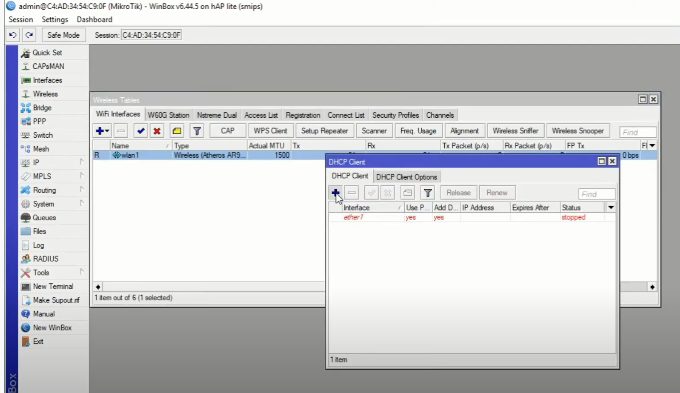Viewport: 680px width, 393px height.
Task: Select Exit in sidebar
Action: (x=38, y=341)
